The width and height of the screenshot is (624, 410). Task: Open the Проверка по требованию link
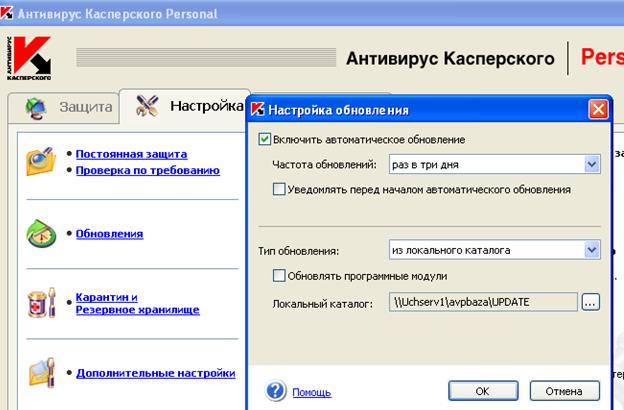(148, 170)
